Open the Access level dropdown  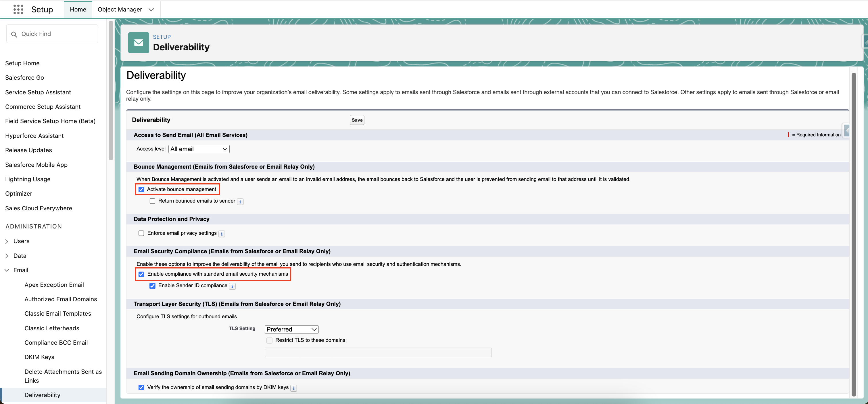(x=199, y=149)
